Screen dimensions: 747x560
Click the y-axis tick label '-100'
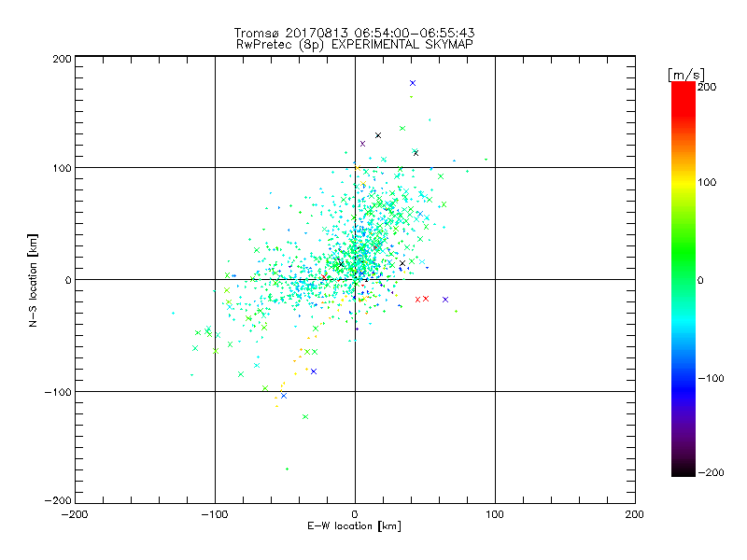[x=58, y=392]
